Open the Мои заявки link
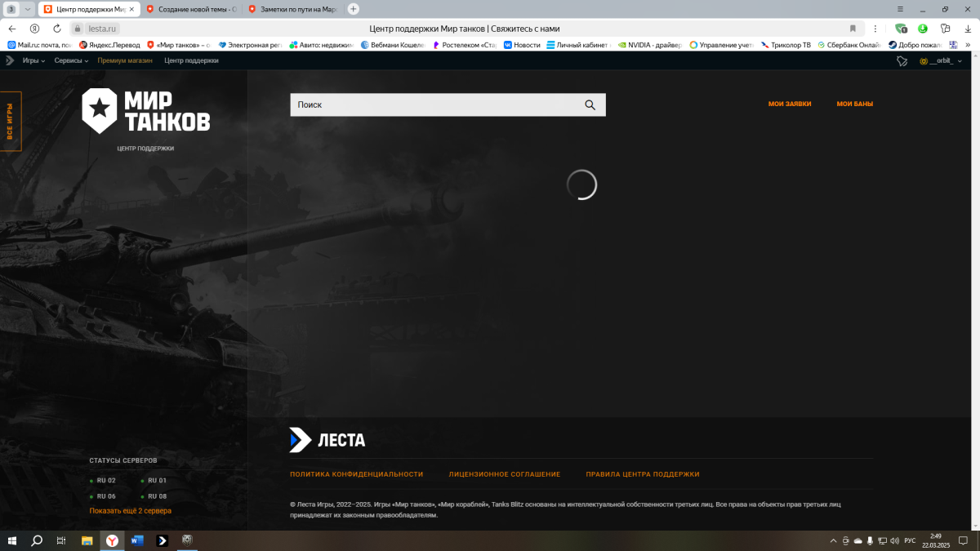The image size is (980, 551). tap(790, 104)
